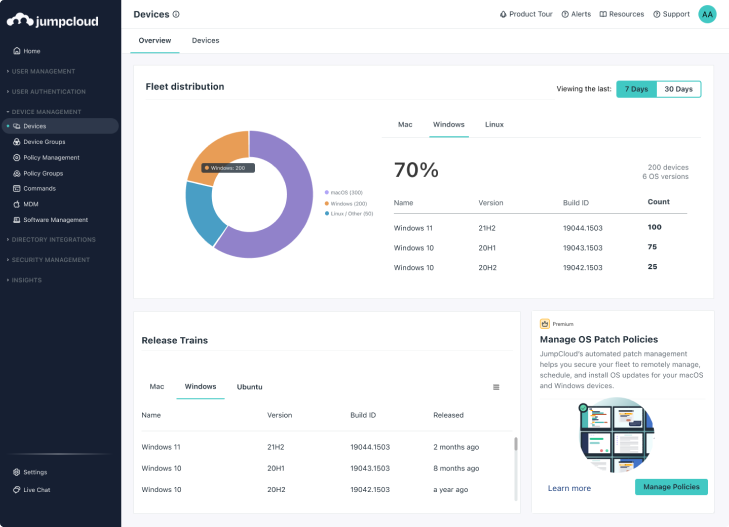Open Policy Management in the sidebar
This screenshot has height=527, width=729.
point(51,157)
